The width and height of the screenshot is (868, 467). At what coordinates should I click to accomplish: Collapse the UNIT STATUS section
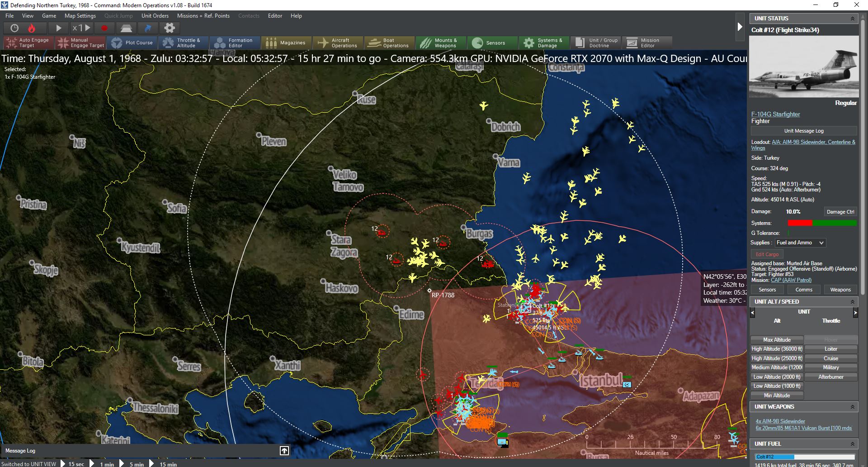pos(853,19)
